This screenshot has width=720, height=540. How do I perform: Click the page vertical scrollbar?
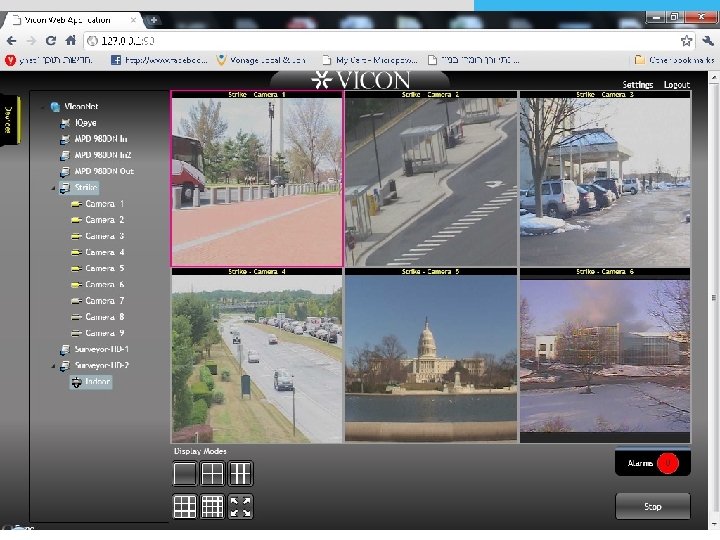pyautogui.click(x=714, y=299)
